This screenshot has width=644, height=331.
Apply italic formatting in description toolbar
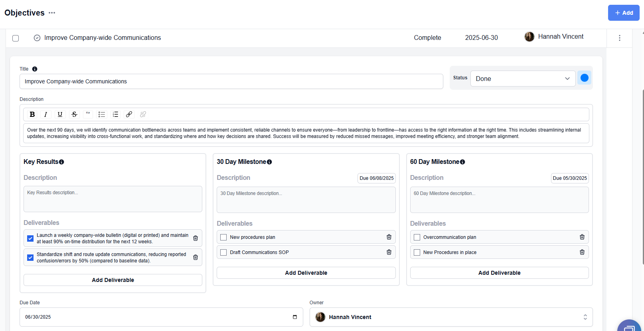pos(46,114)
